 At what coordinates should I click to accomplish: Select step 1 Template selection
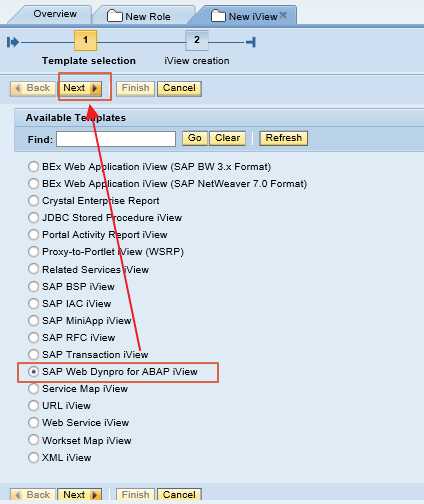click(x=86, y=40)
